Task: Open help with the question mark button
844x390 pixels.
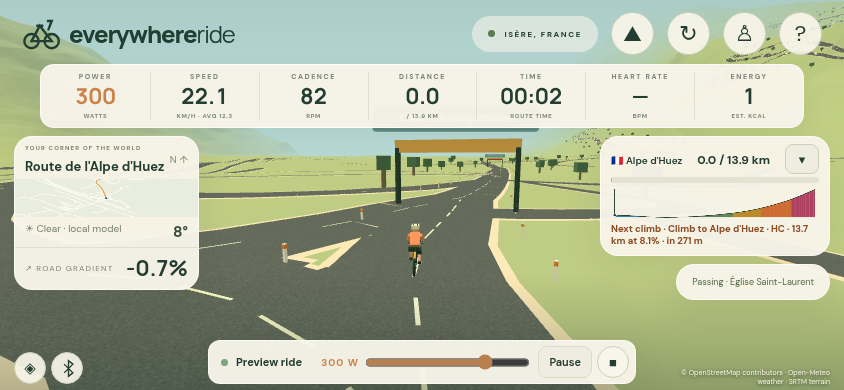Action: tap(800, 34)
